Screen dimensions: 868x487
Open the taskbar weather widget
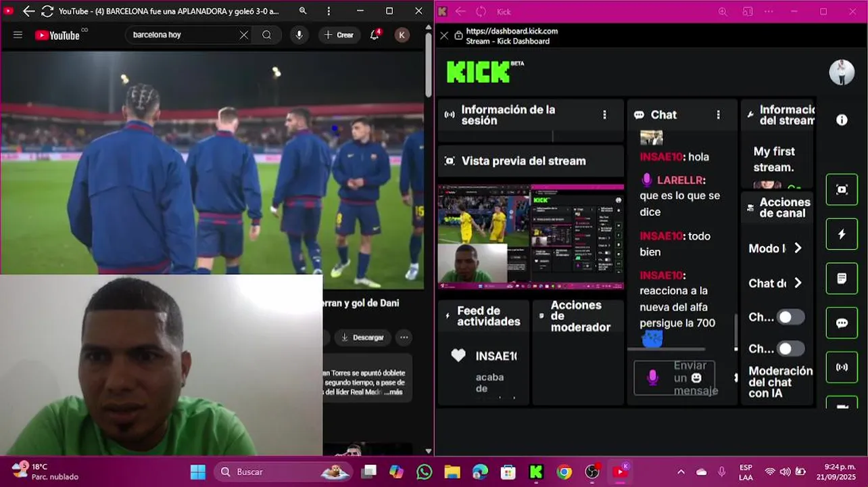[46, 471]
